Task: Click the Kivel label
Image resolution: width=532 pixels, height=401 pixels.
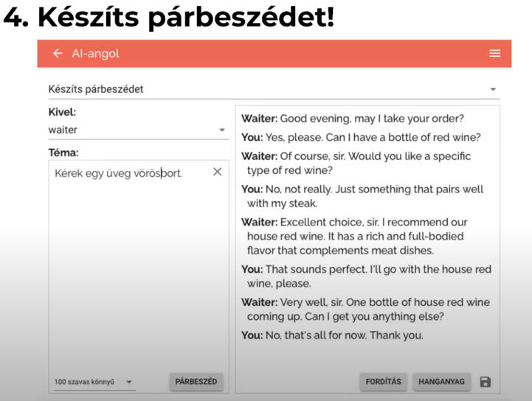Action: (x=62, y=112)
